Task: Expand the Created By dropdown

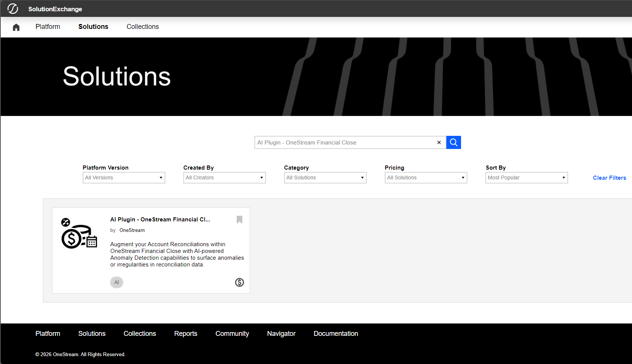Action: coord(225,177)
